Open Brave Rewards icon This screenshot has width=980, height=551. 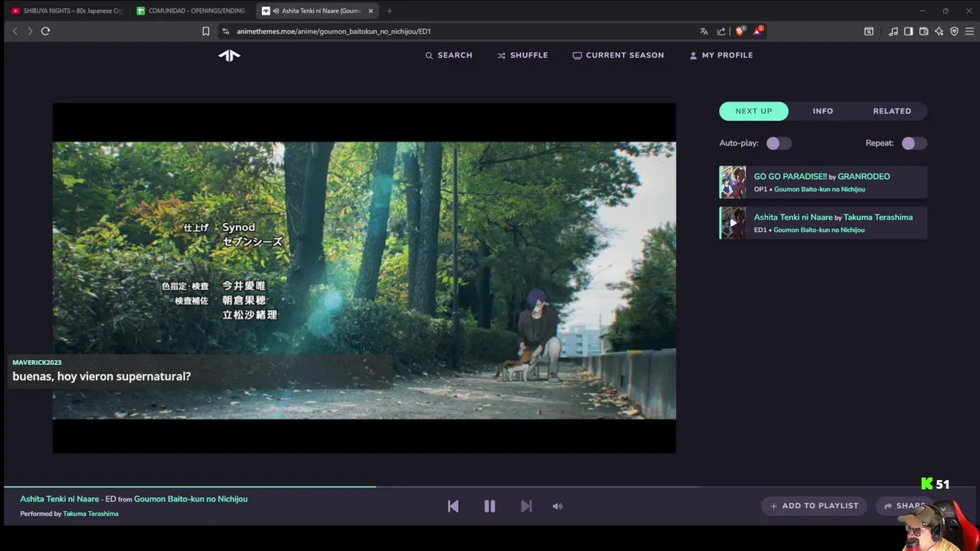pos(758,31)
